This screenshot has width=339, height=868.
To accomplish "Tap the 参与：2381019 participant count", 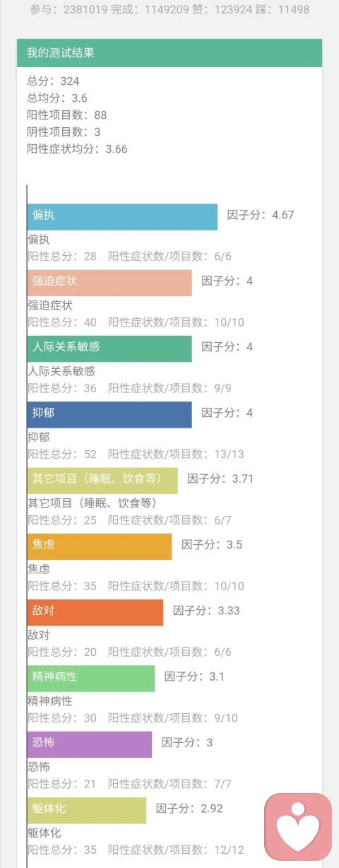I will pyautogui.click(x=69, y=10).
